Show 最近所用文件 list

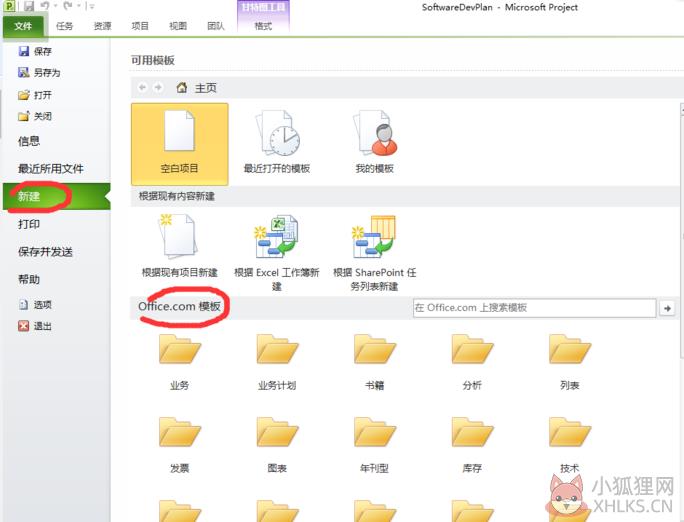pyautogui.click(x=51, y=168)
